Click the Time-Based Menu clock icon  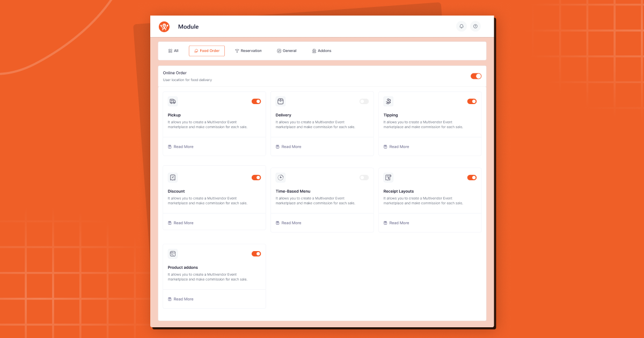(281, 177)
